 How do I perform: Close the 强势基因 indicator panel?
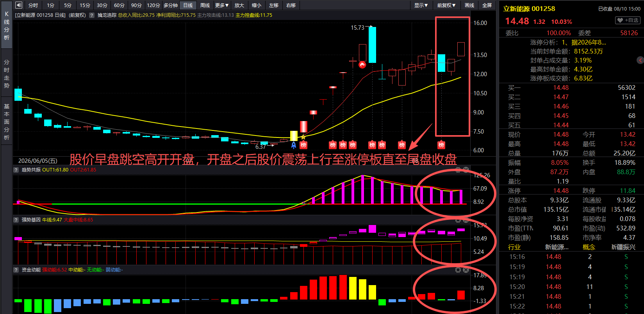click(x=466, y=220)
